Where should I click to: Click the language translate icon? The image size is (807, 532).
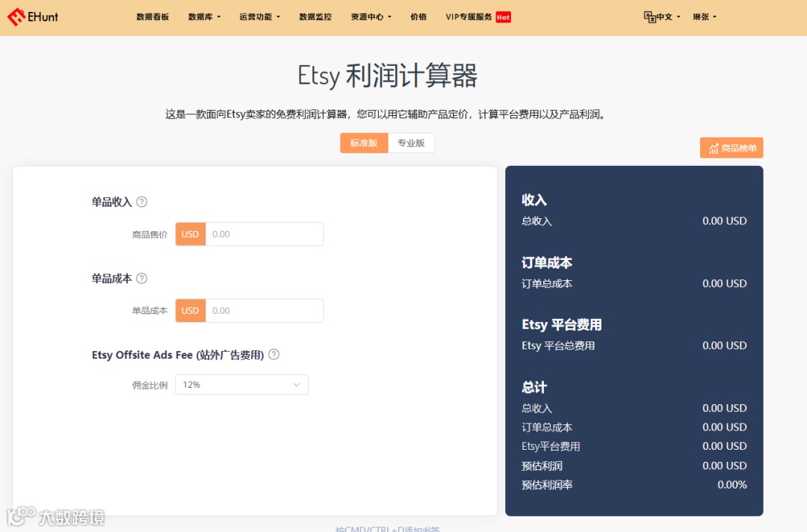[x=650, y=17]
